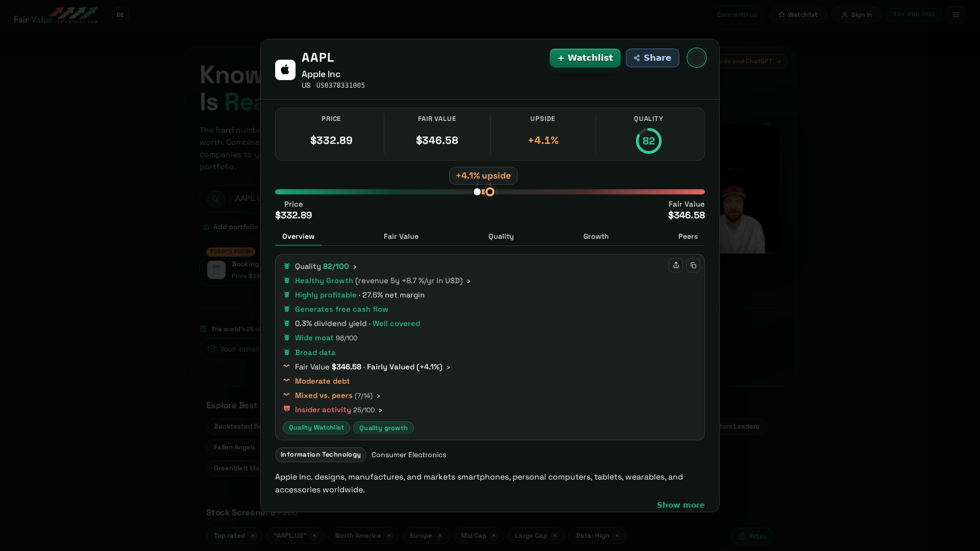Expand the Quality 82/100 details
The height and width of the screenshot is (551, 980).
[326, 266]
